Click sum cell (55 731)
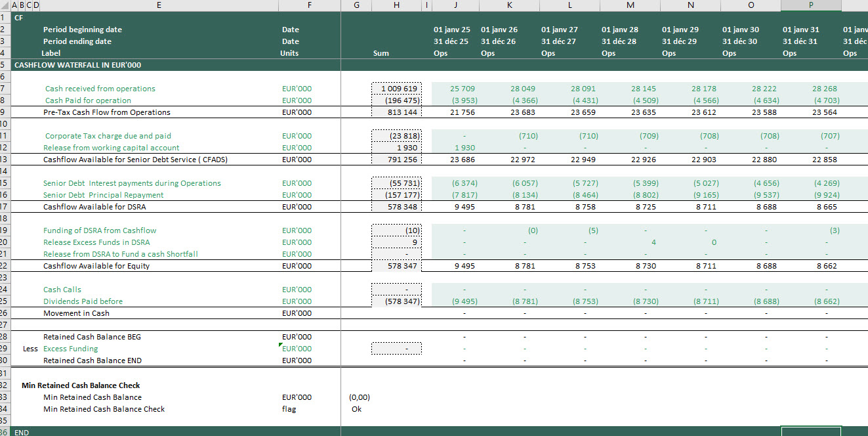 point(396,183)
